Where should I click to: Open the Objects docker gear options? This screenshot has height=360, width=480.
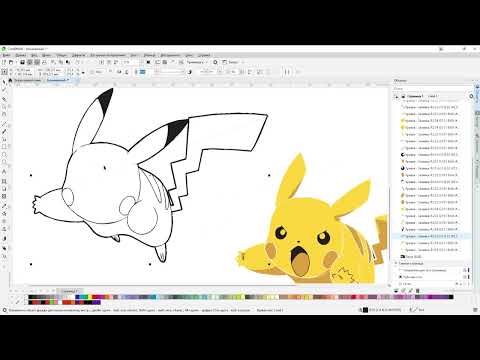[471, 96]
